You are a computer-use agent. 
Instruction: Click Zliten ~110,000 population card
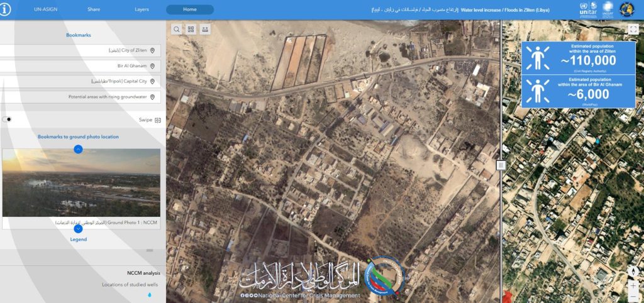[x=579, y=58]
